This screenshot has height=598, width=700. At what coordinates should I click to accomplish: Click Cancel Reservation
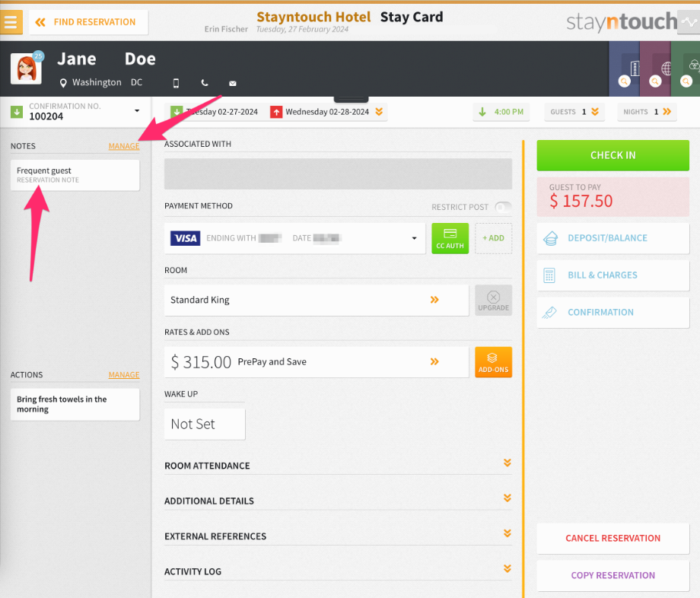[x=613, y=538]
